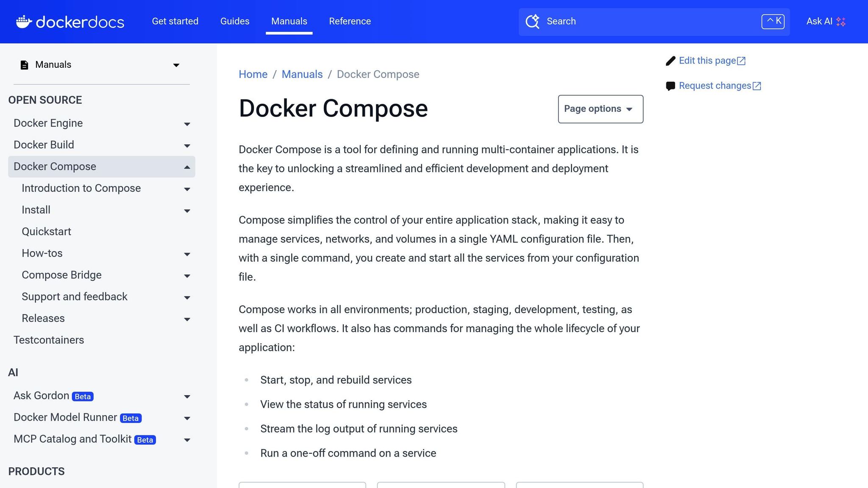Expand the Releases subsection

(187, 319)
